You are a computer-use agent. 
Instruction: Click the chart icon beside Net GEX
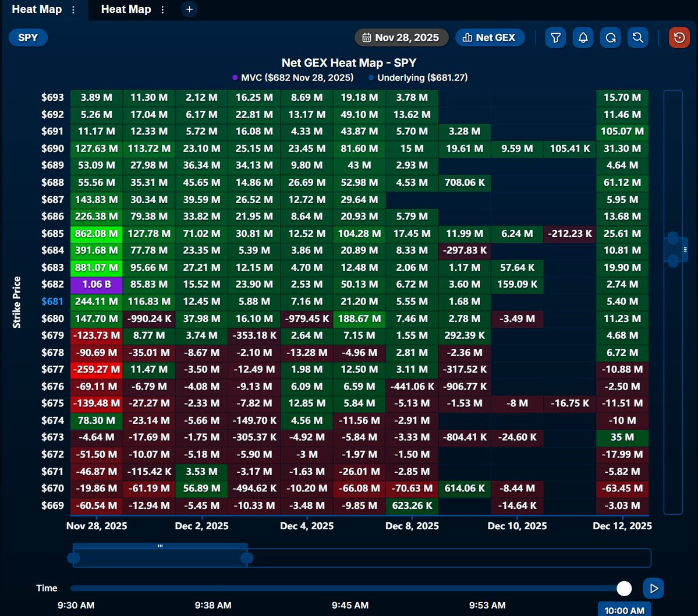(x=469, y=37)
